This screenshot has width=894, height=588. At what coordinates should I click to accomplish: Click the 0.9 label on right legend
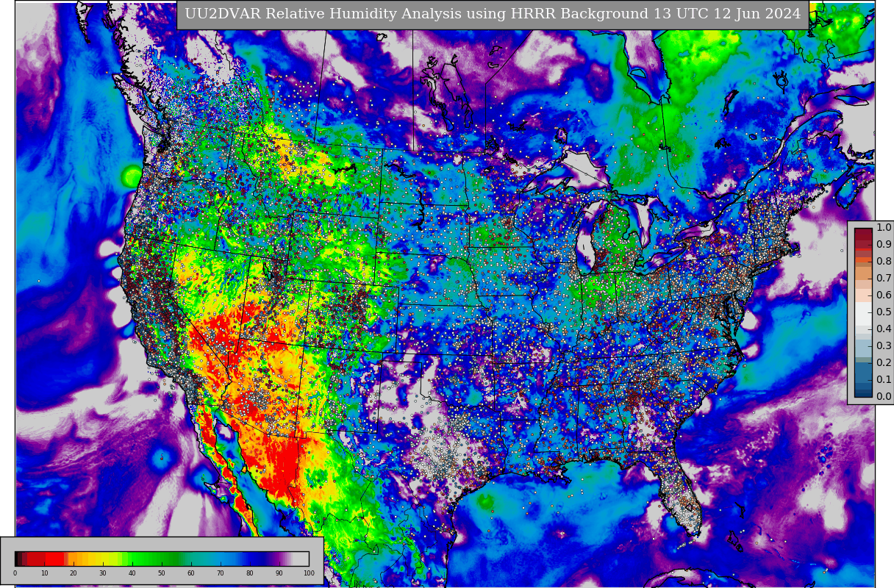[884, 245]
